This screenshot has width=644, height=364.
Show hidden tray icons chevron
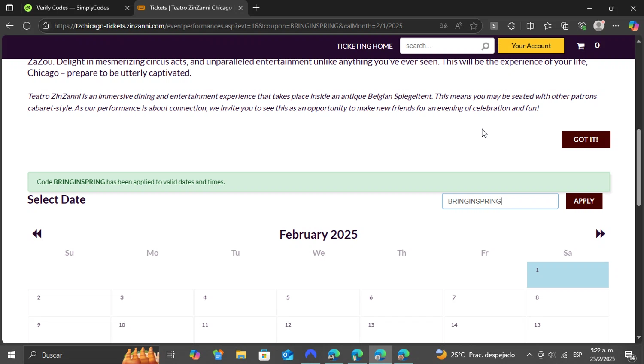[529, 355]
